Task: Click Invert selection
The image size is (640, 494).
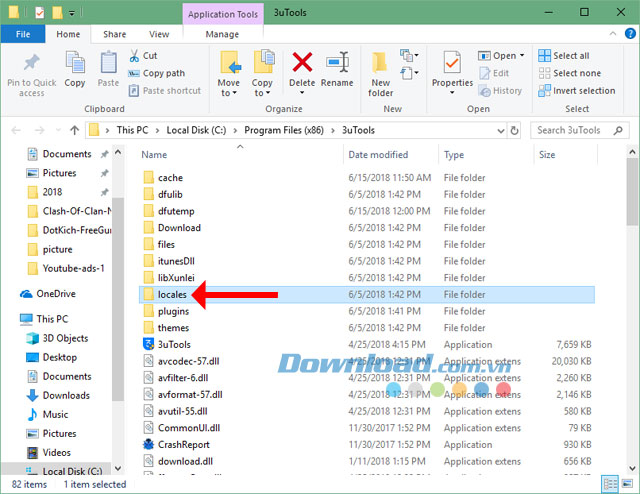Action: pyautogui.click(x=576, y=91)
